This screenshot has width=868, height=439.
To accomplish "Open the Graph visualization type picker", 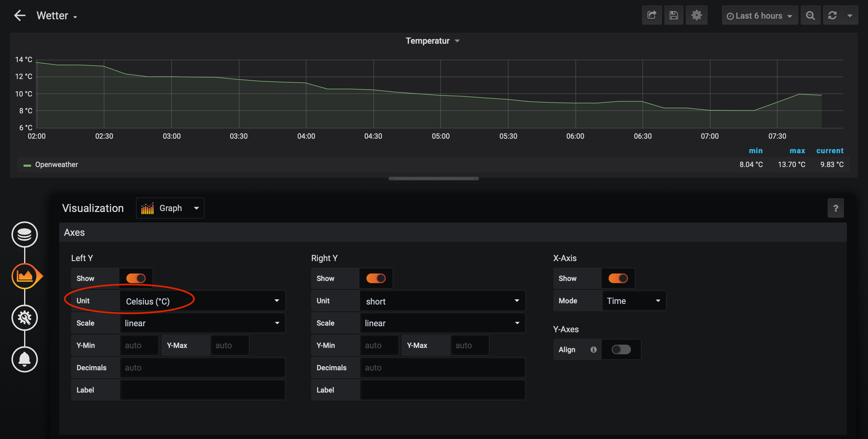I will [x=170, y=208].
